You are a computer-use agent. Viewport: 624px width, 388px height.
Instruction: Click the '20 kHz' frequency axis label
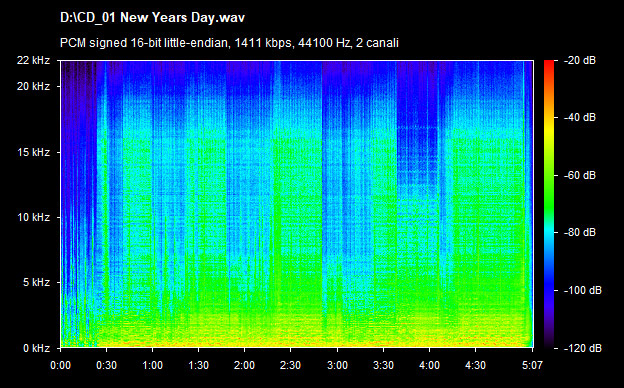point(33,86)
